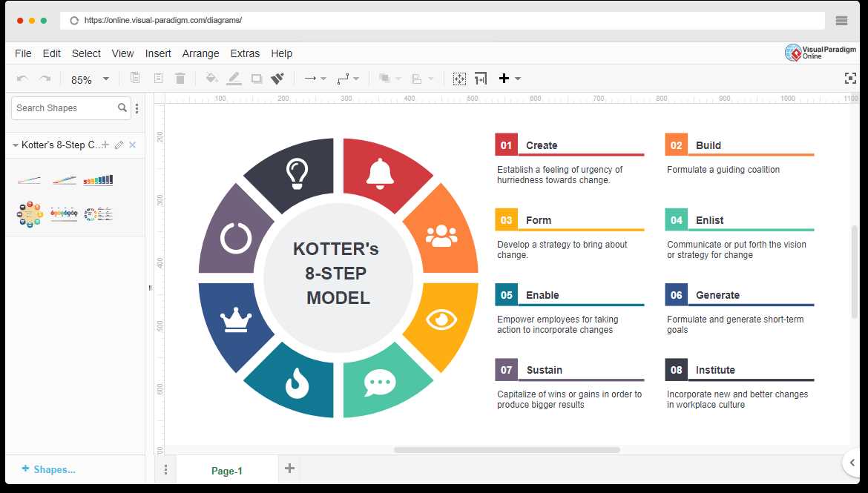Select the red bell segment
868x493 pixels.
pos(382,173)
